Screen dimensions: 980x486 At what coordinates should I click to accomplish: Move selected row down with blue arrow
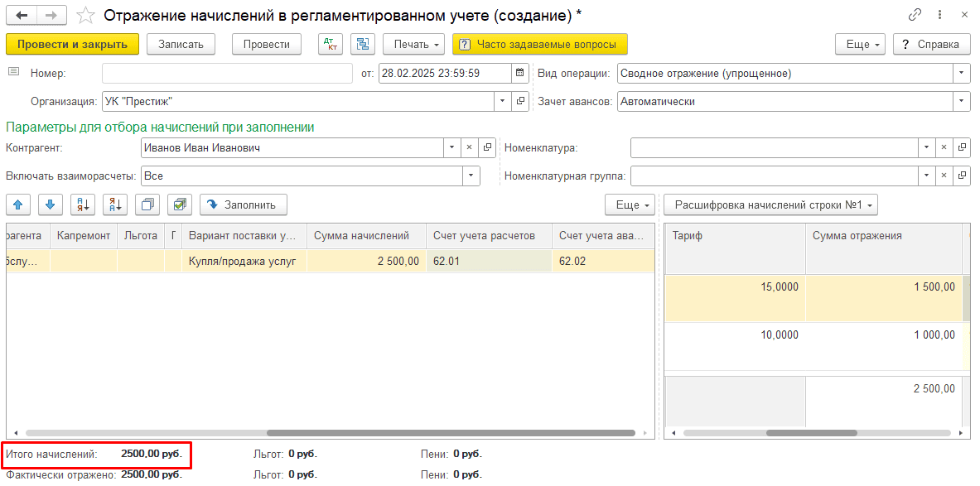(x=50, y=205)
